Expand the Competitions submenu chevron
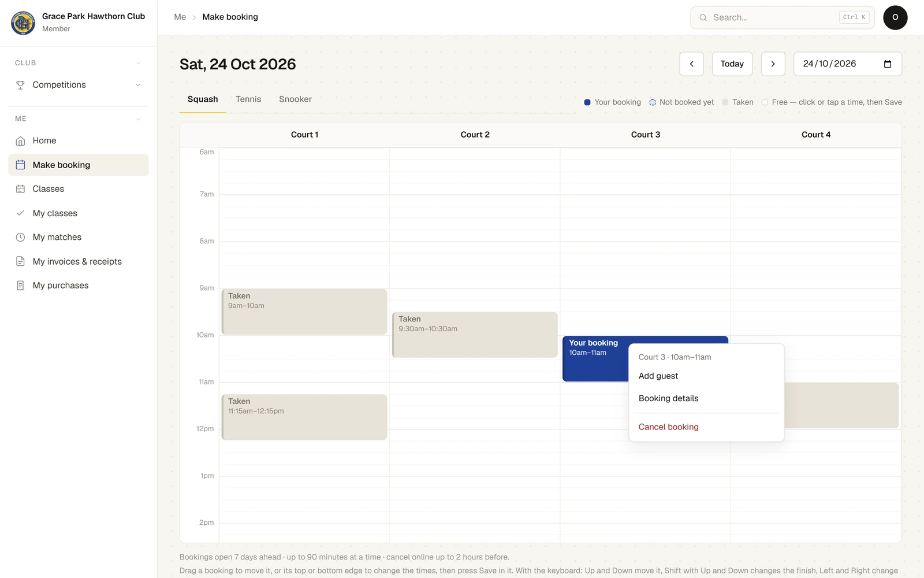Screen dimensions: 924x578 pyautogui.click(x=138, y=85)
